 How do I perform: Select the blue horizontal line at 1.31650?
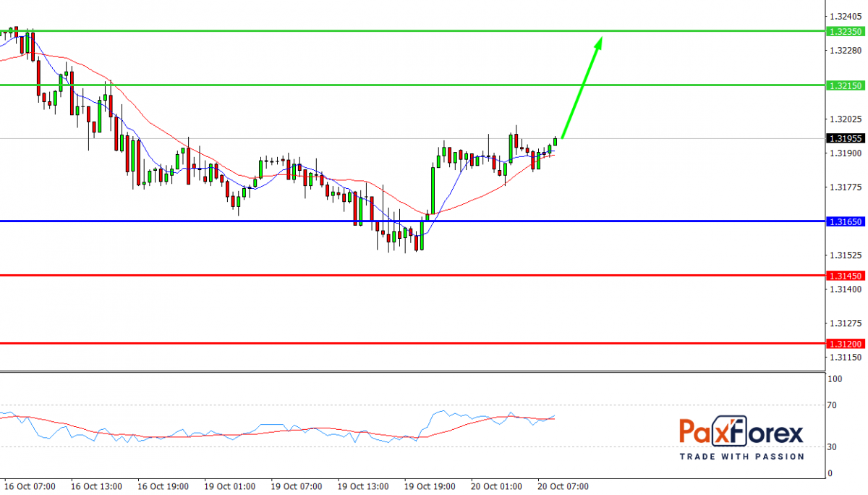click(412, 221)
